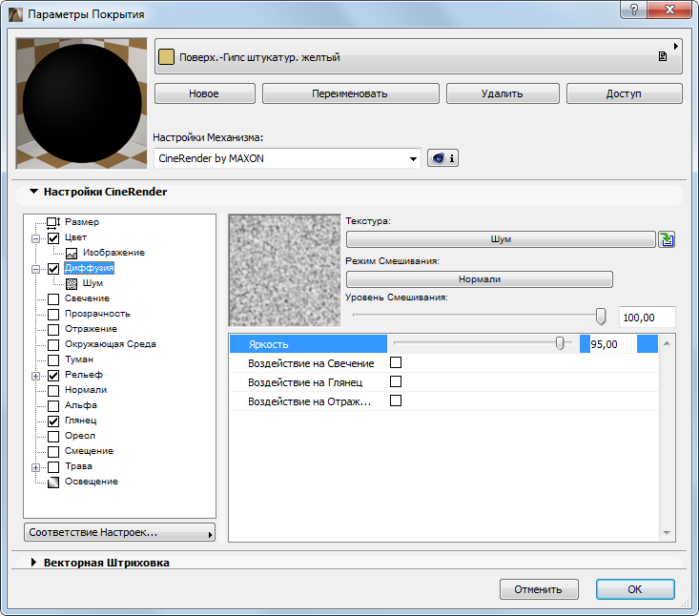Click the document icon in surface name bar
The width and height of the screenshot is (699, 616).
coord(663,56)
